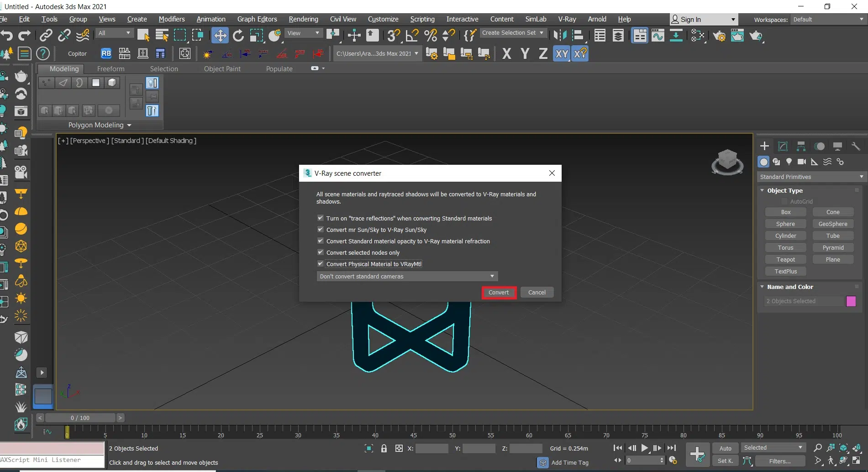The image size is (868, 472).
Task: Click the Undo arrow icon
Action: 7,35
